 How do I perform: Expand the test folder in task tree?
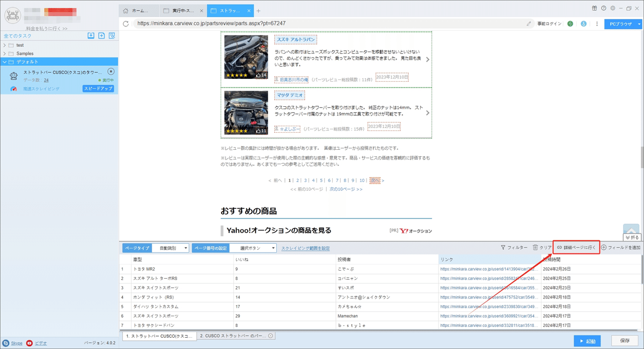pos(5,45)
